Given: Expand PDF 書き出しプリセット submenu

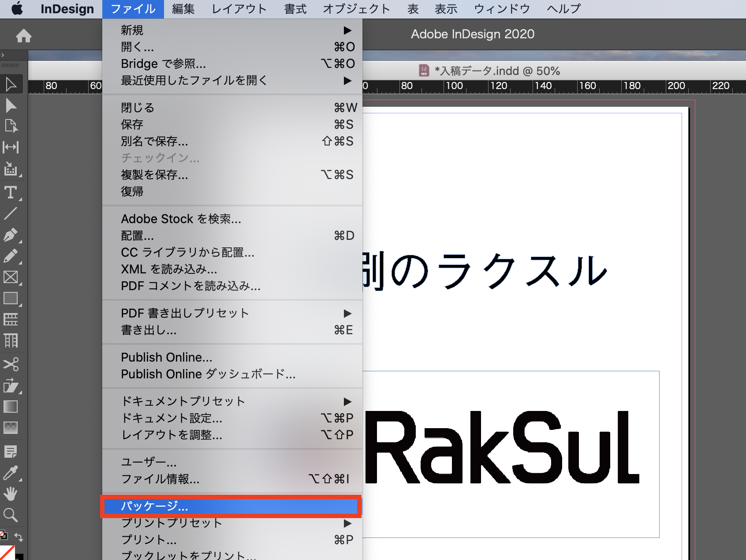Looking at the screenshot, I should (232, 313).
